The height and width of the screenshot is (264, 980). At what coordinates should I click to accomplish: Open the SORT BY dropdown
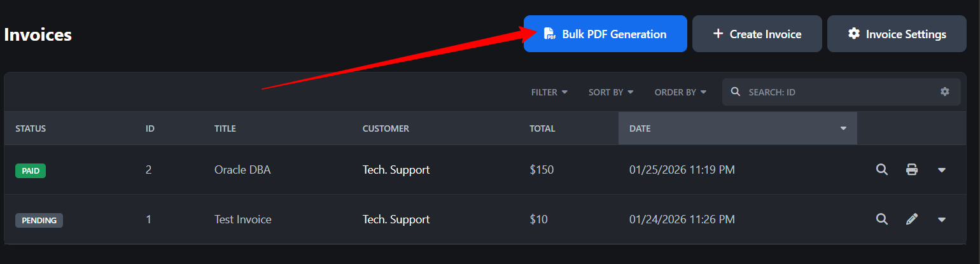click(611, 92)
